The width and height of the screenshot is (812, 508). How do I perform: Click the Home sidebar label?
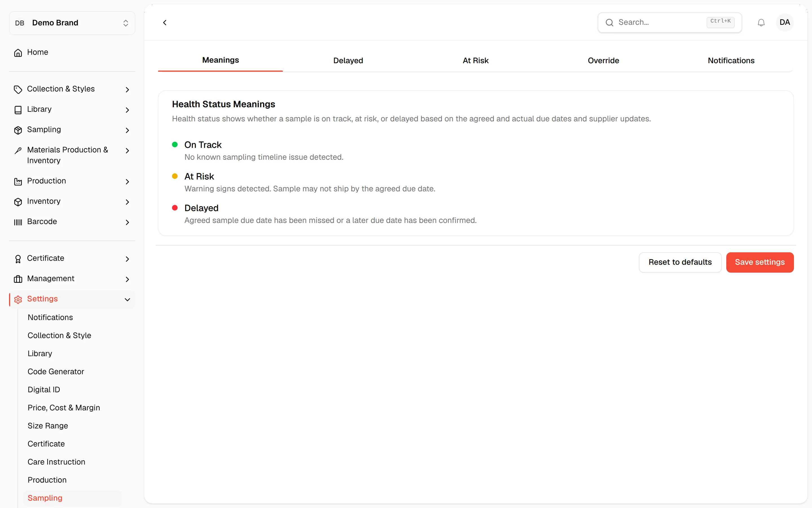coord(37,52)
